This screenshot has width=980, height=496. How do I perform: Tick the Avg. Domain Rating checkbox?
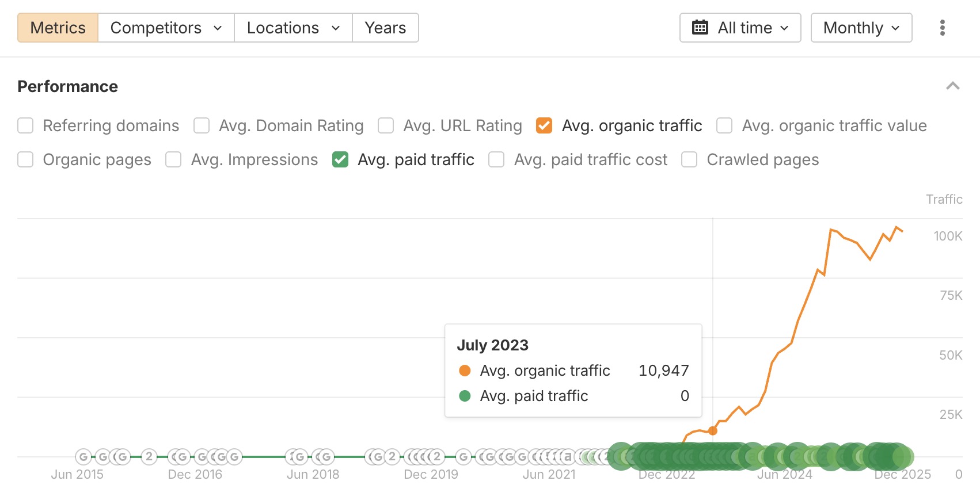point(202,125)
